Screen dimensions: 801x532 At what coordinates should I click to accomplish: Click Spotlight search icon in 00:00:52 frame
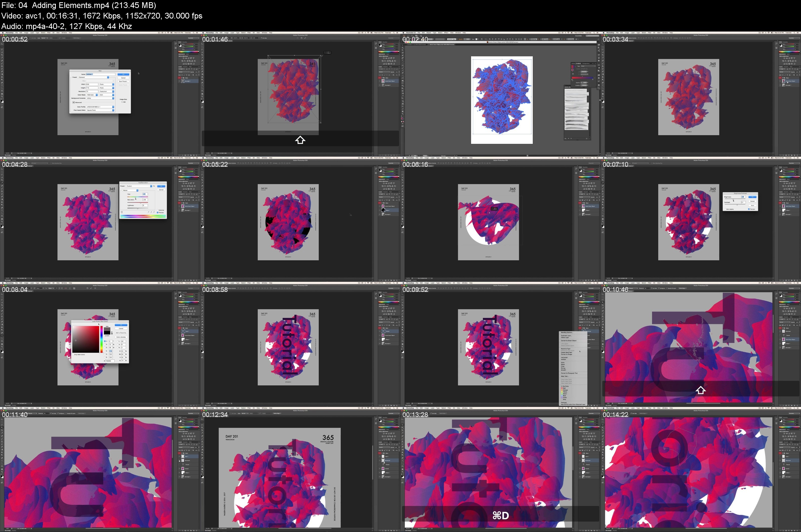pyautogui.click(x=194, y=33)
